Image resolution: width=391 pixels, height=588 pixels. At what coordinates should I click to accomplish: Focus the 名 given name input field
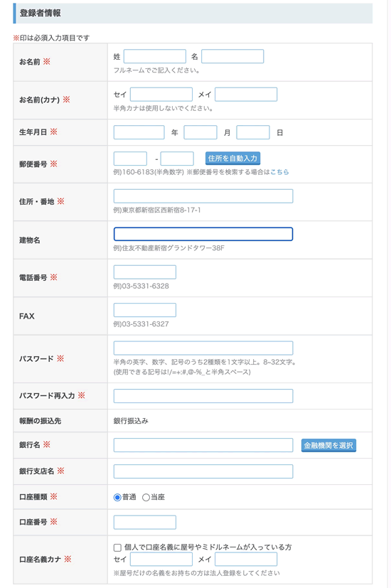coord(232,56)
